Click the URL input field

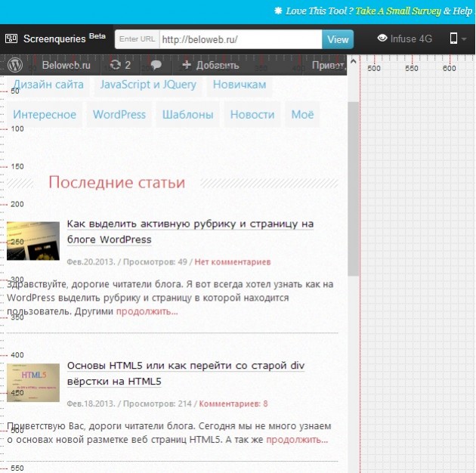pyautogui.click(x=239, y=39)
